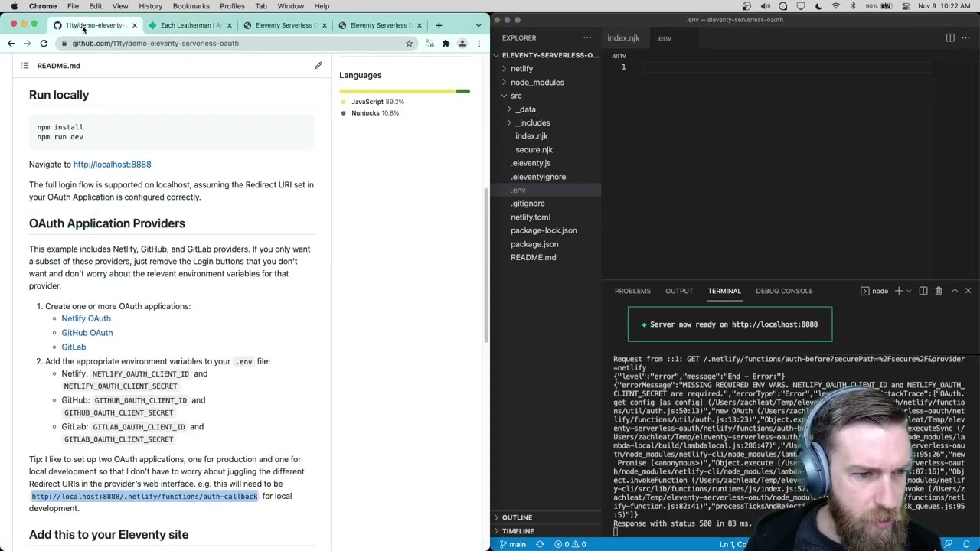The width and height of the screenshot is (980, 551).
Task: Switch to the PROBLEMS tab
Action: point(632,291)
